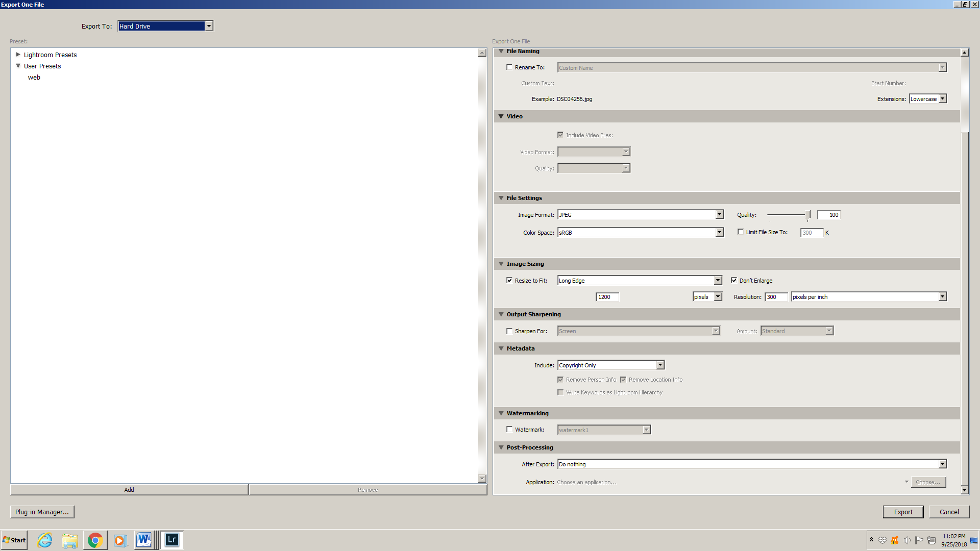Open Microsoft Word from the taskbar

(144, 540)
